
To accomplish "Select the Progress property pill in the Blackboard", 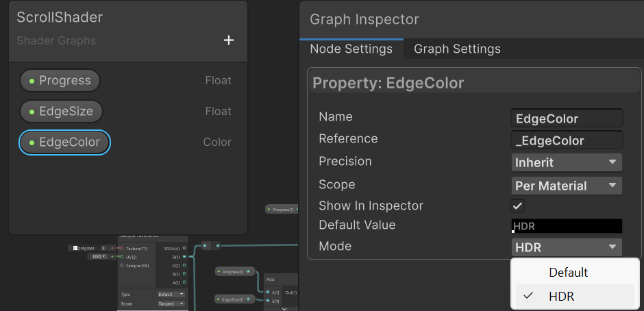I will point(60,81).
